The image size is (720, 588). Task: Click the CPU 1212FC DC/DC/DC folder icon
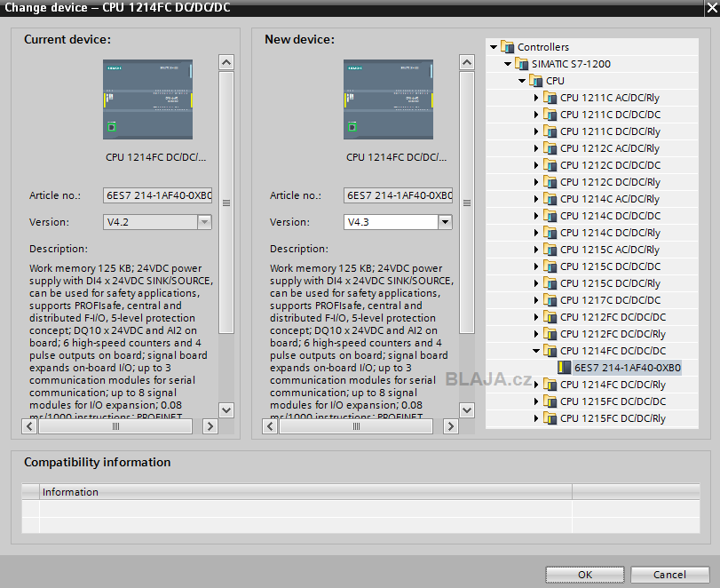[x=550, y=317]
